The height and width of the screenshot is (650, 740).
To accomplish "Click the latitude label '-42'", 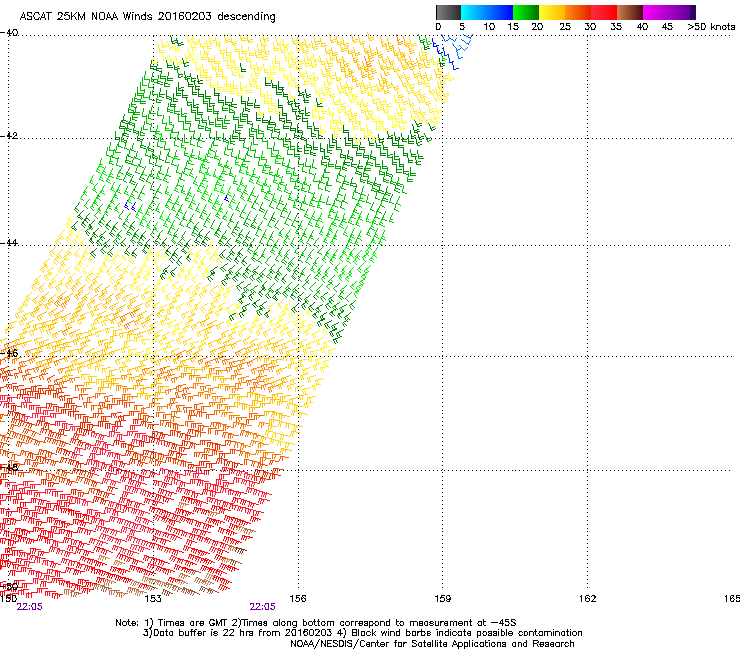I will point(9,135).
